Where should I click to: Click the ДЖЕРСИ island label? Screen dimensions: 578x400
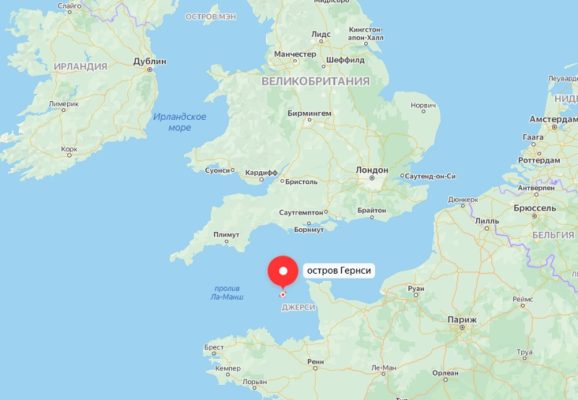(298, 307)
